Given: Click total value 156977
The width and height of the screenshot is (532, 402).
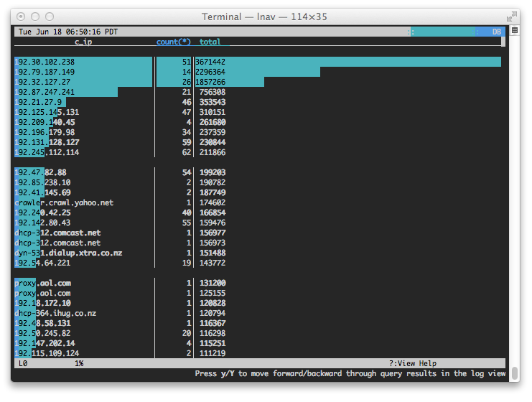Looking at the screenshot, I should pyautogui.click(x=213, y=233).
